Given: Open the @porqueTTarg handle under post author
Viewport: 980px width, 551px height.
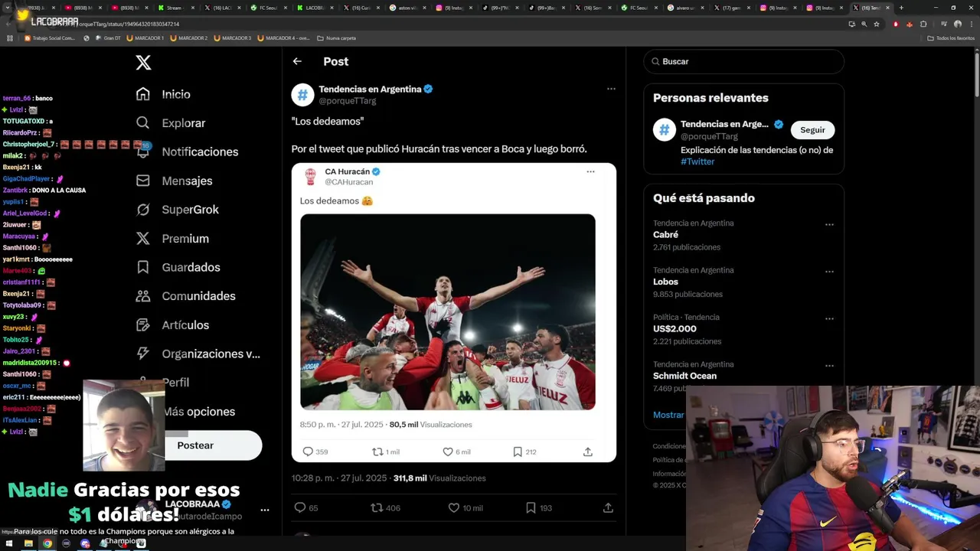Looking at the screenshot, I should pos(348,101).
